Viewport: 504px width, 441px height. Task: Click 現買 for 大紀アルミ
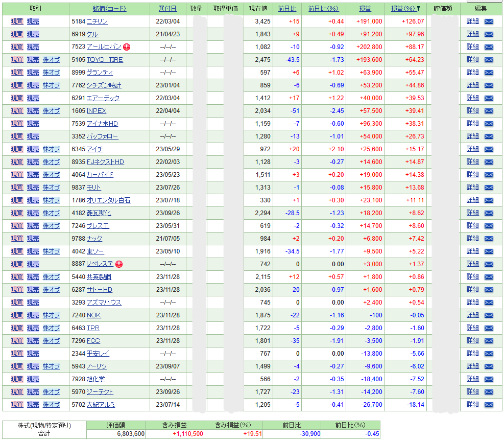[17, 405]
